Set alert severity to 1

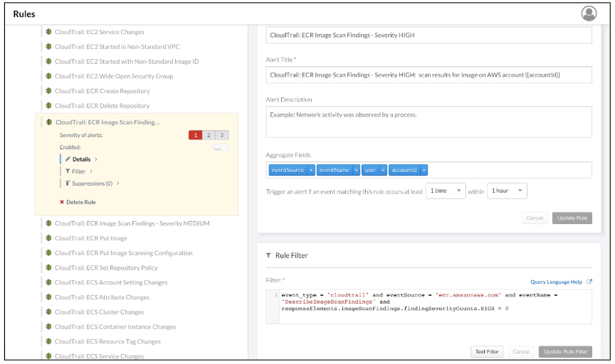[195, 135]
